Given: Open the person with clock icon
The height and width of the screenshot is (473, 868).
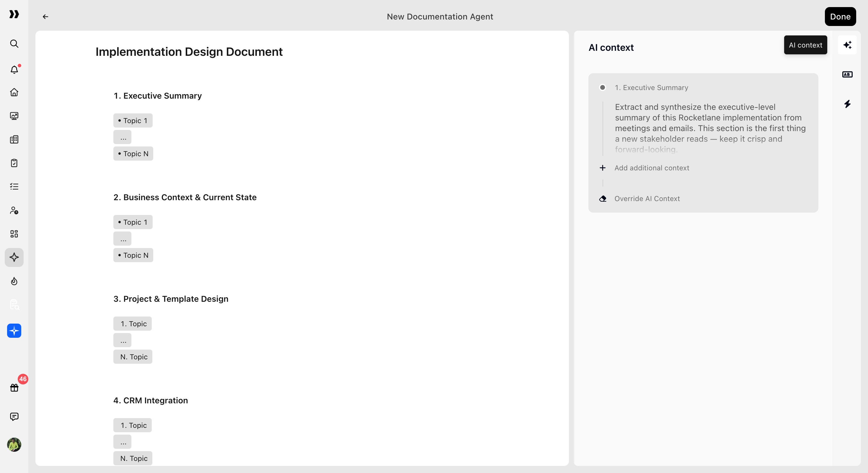Looking at the screenshot, I should tap(14, 210).
